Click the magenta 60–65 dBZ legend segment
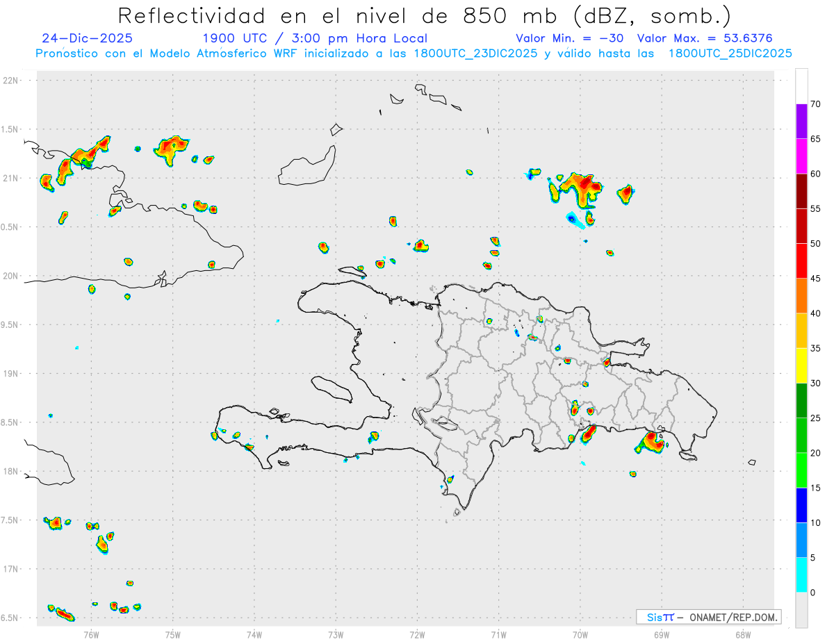 tap(801, 156)
